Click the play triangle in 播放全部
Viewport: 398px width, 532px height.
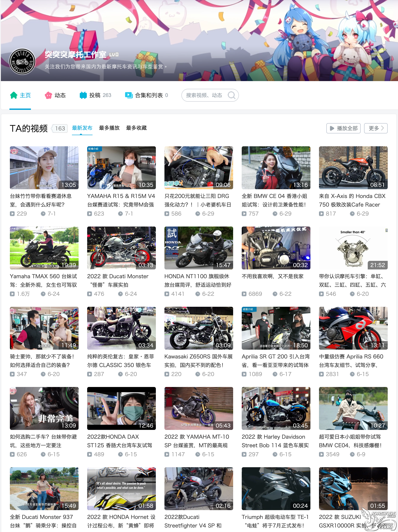(x=332, y=128)
